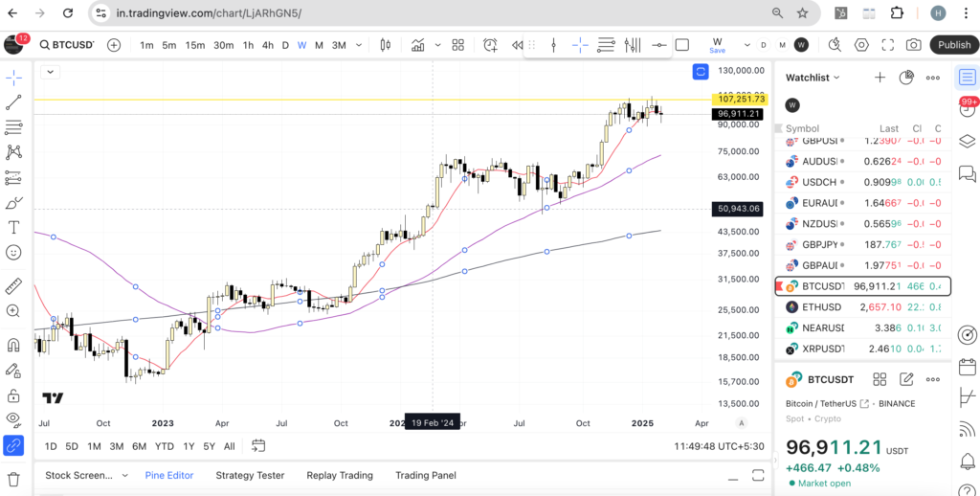Open Fibonacci retracement tools in left toolbar
The image size is (980, 496).
pyautogui.click(x=13, y=127)
